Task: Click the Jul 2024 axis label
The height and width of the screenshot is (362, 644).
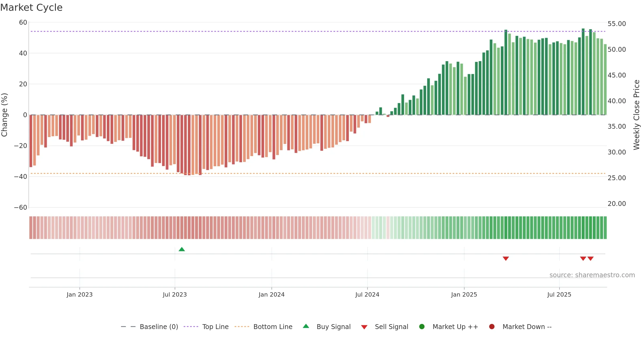Action: [x=367, y=294]
